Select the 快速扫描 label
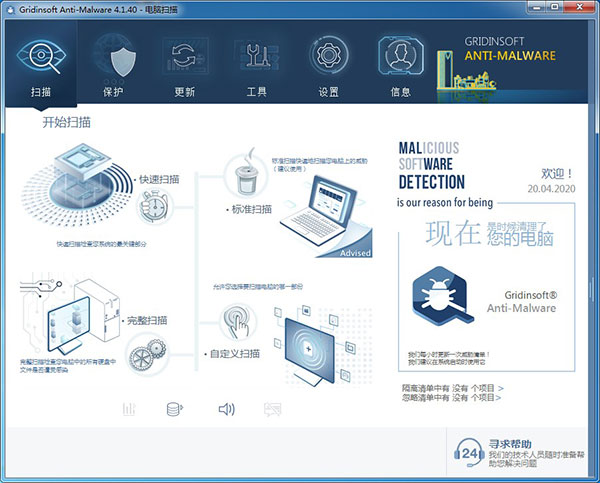The width and height of the screenshot is (600, 483). point(159,179)
